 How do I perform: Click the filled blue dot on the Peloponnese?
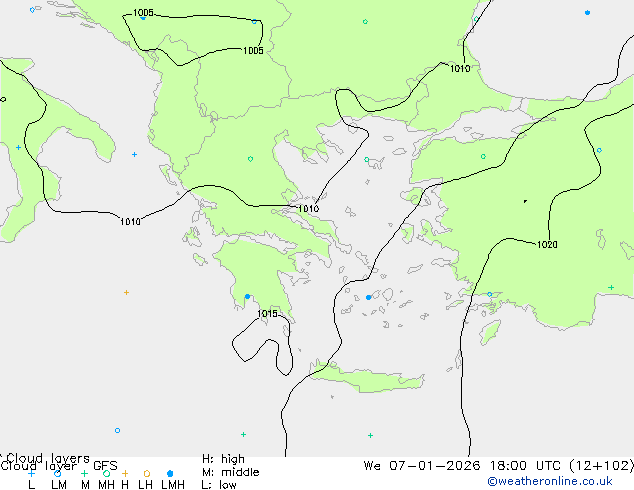pos(247,297)
